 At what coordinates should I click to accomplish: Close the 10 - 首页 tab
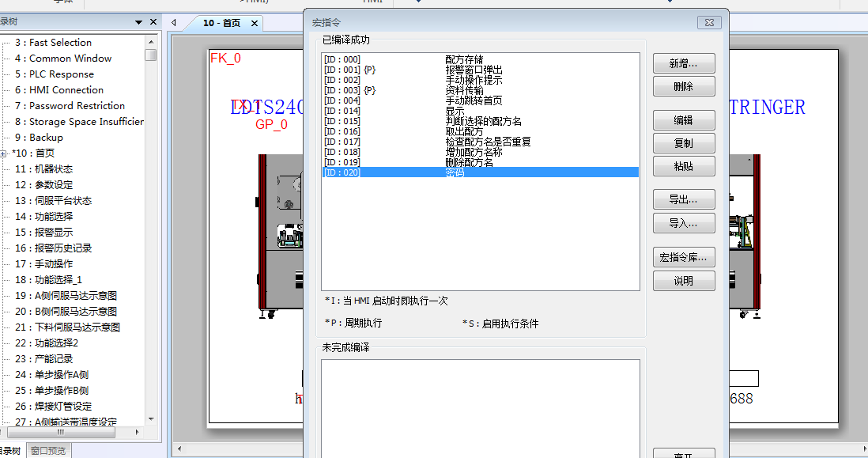[255, 24]
